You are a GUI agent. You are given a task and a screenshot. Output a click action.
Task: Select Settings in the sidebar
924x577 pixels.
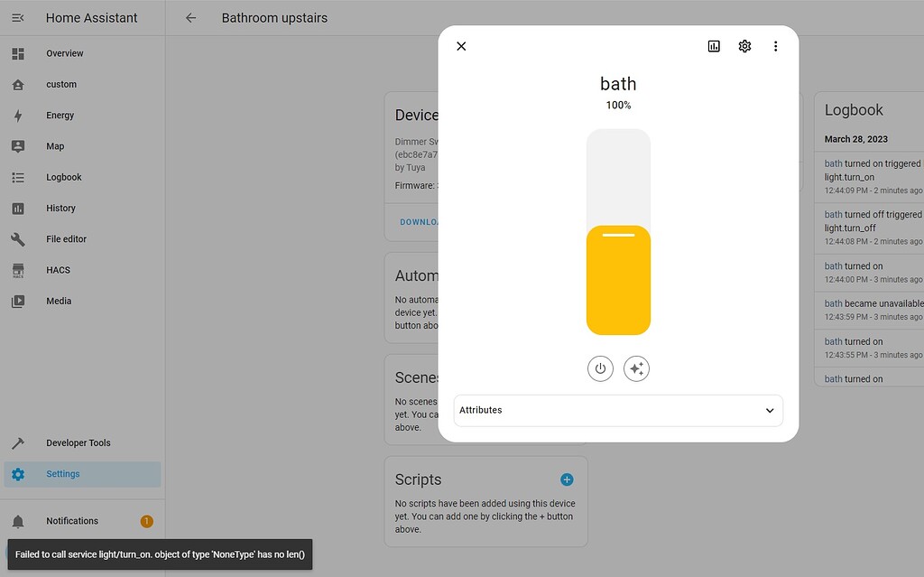coord(63,473)
